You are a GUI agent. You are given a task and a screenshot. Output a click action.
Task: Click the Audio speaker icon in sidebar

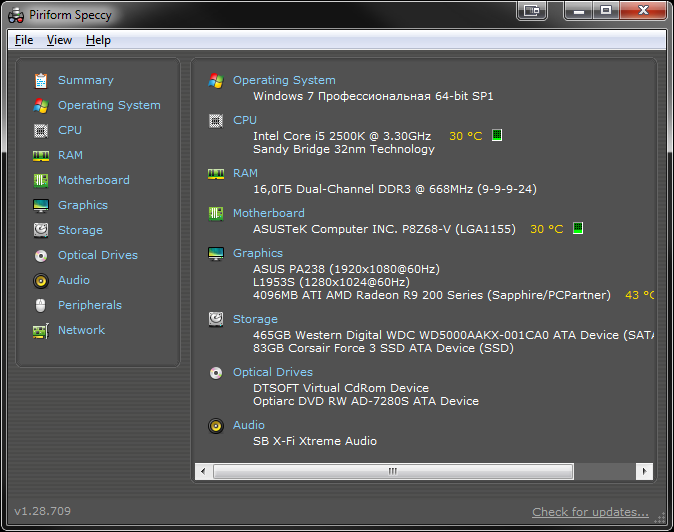(41, 281)
